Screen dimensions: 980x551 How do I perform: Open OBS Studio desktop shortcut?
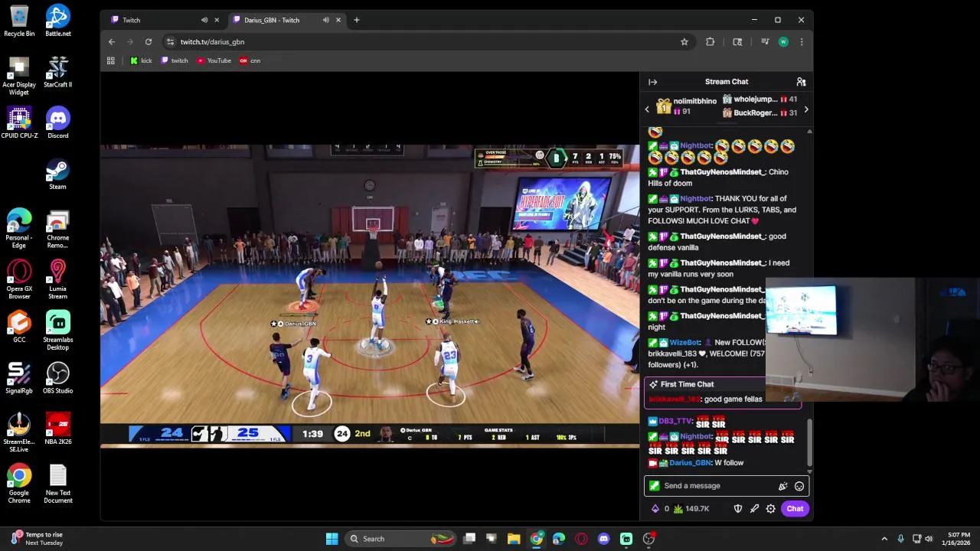58,377
